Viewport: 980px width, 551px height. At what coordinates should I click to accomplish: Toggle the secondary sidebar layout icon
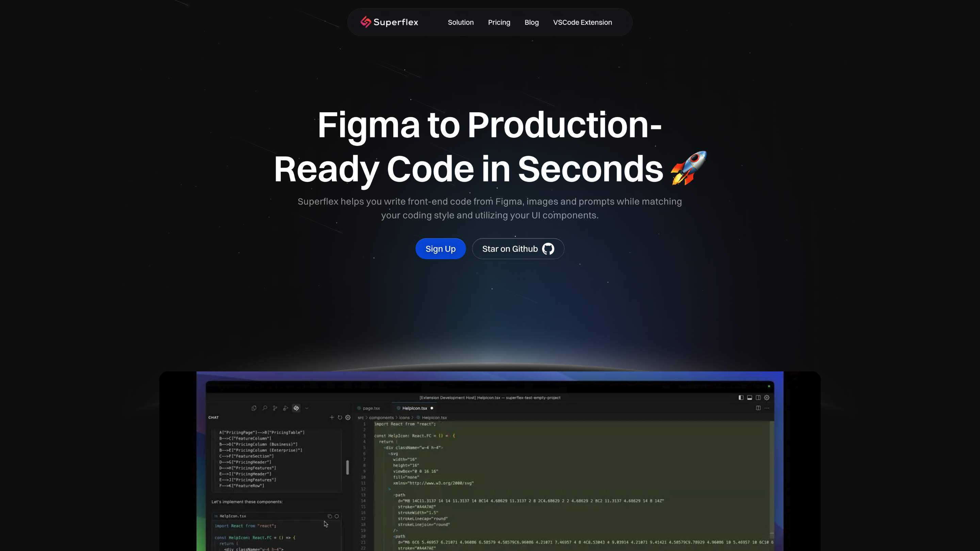click(x=758, y=397)
